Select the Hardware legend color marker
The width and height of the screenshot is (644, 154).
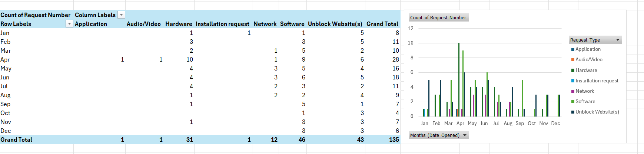coord(573,70)
